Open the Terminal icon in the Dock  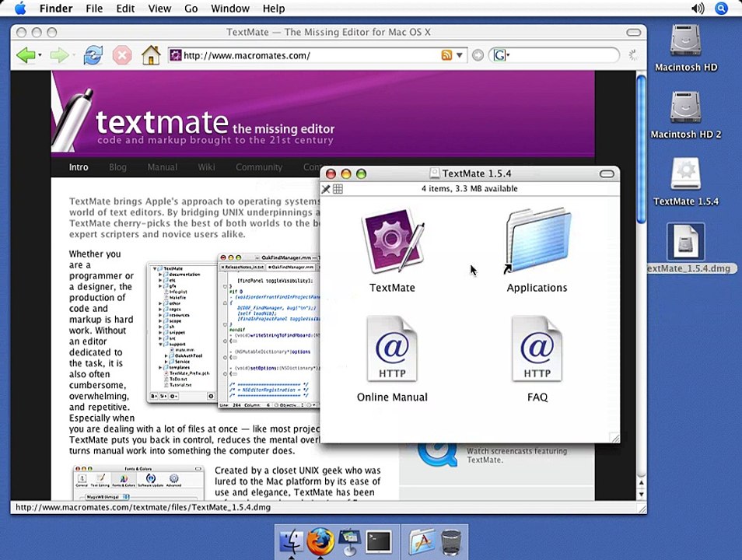(x=379, y=542)
